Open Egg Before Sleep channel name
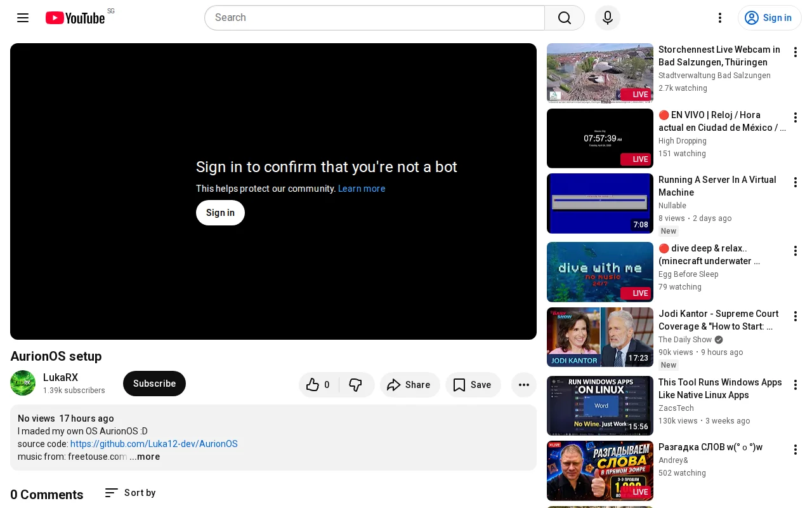 tap(688, 274)
